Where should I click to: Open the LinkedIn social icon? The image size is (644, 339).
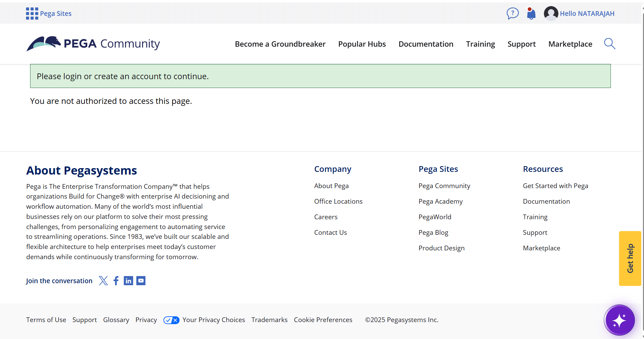point(128,280)
